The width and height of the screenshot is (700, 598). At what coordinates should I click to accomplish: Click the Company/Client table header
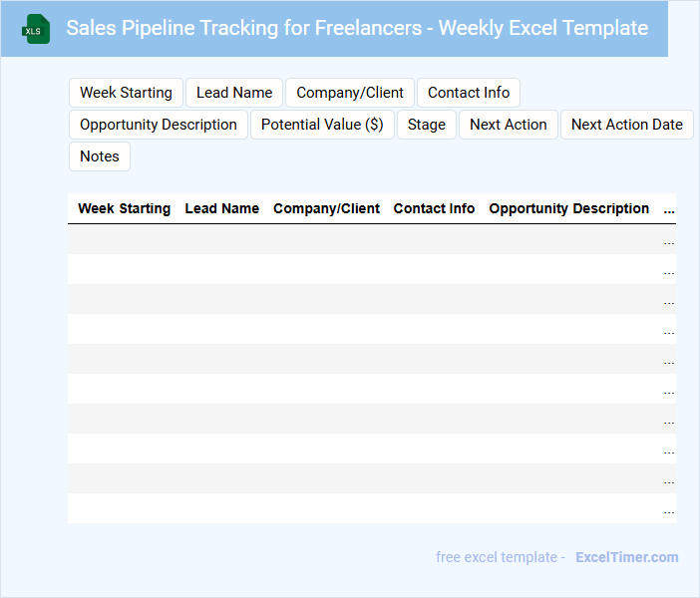(x=327, y=209)
